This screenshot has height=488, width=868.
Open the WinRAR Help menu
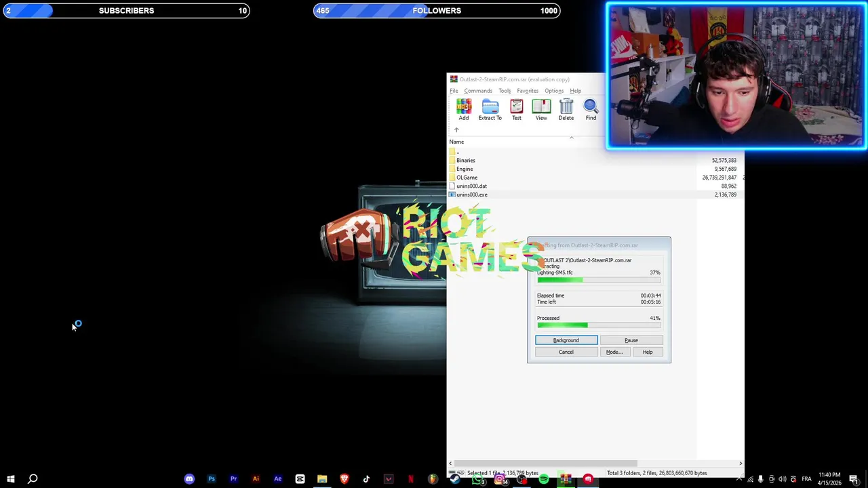[575, 91]
